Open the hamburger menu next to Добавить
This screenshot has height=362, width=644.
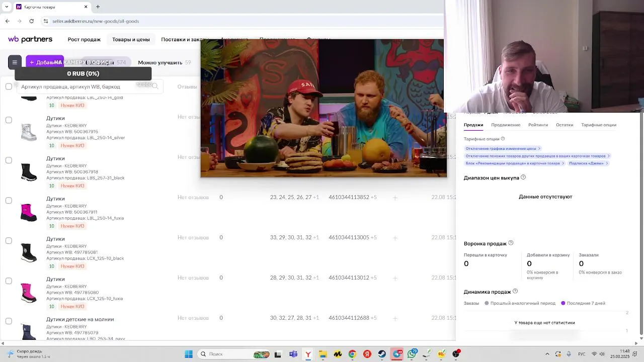[x=15, y=62]
